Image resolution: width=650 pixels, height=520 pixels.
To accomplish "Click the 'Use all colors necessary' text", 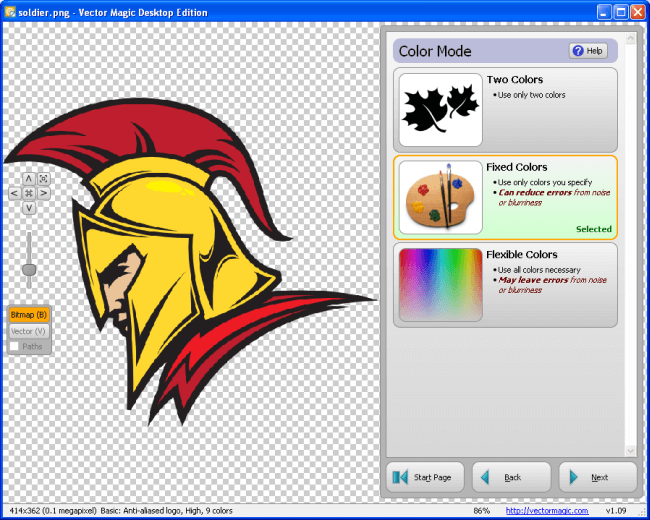I will coord(539,270).
